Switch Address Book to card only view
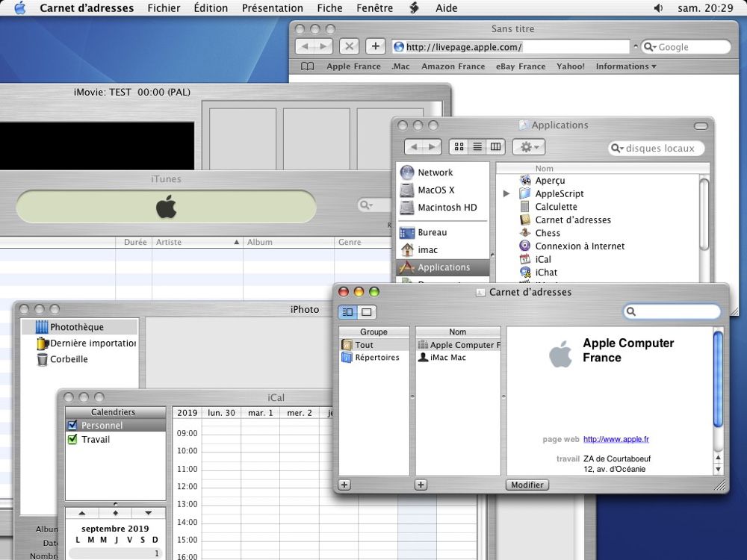This screenshot has width=747, height=560. 366,312
